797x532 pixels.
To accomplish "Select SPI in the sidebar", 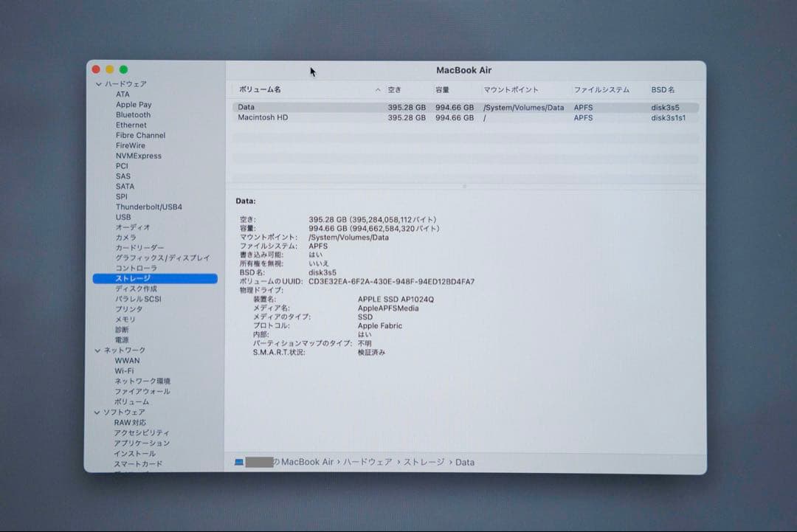I will pos(122,197).
